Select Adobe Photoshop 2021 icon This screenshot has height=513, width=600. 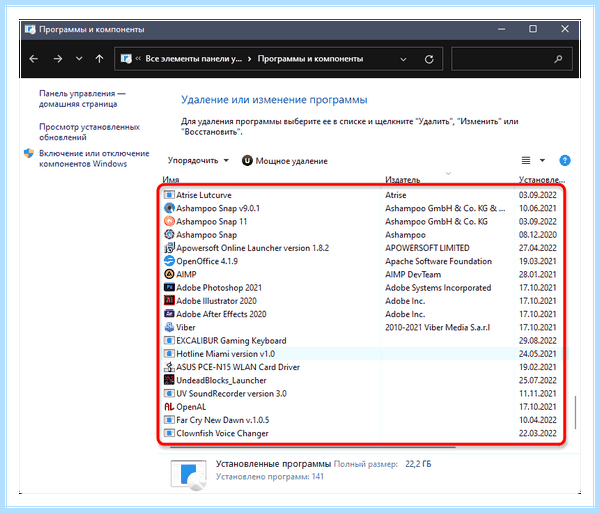169,287
